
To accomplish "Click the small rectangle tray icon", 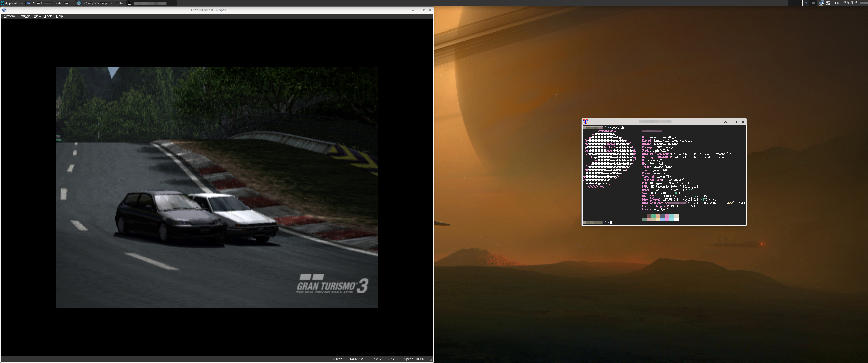I will [813, 3].
